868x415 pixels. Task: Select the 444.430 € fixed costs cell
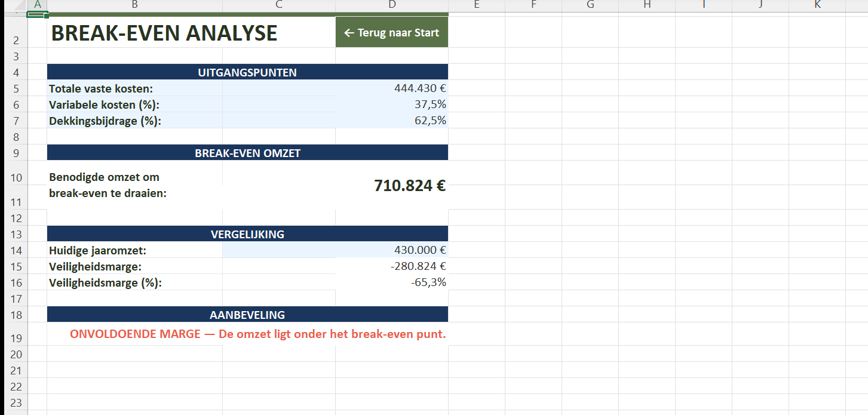[391, 89]
